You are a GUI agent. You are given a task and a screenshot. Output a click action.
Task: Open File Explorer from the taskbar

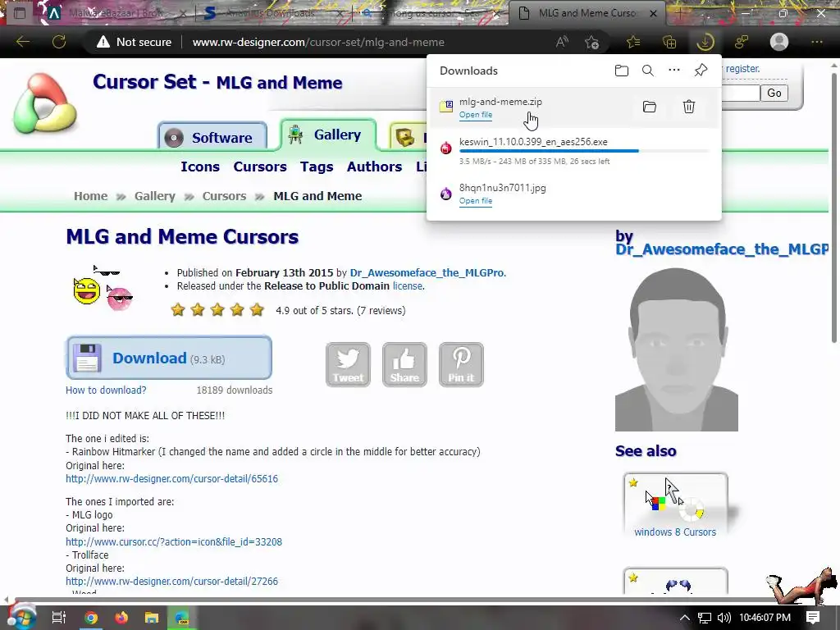click(x=152, y=618)
